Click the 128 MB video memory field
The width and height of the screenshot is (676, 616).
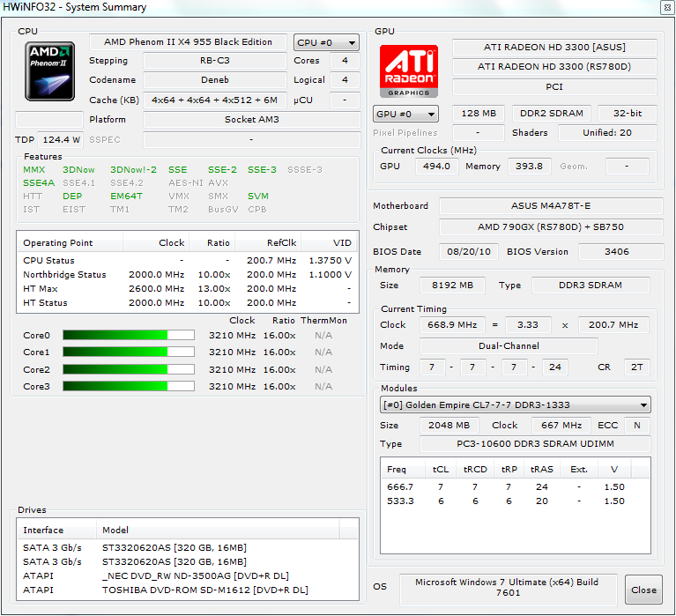479,114
